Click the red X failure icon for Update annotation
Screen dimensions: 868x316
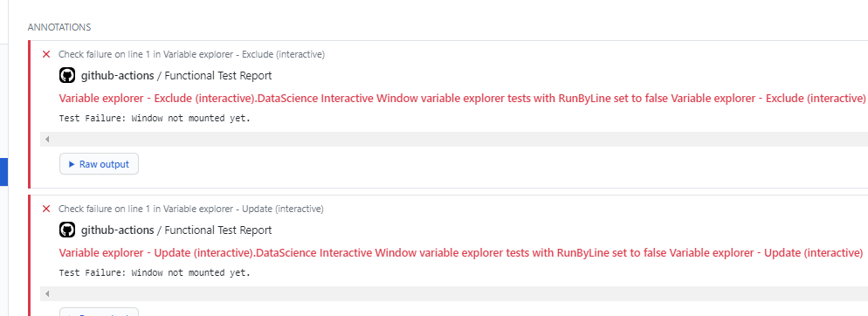[x=46, y=209]
